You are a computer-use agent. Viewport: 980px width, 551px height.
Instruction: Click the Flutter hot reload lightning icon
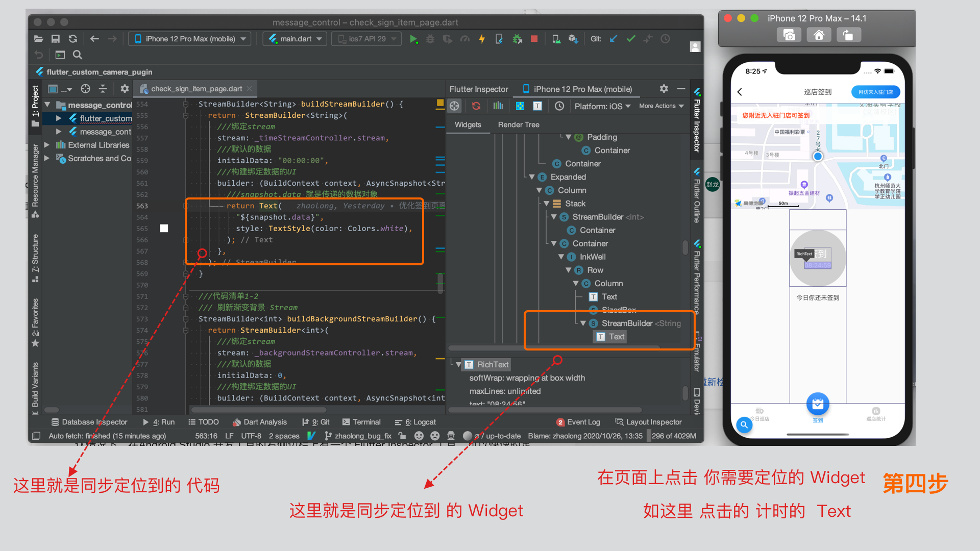click(x=482, y=39)
